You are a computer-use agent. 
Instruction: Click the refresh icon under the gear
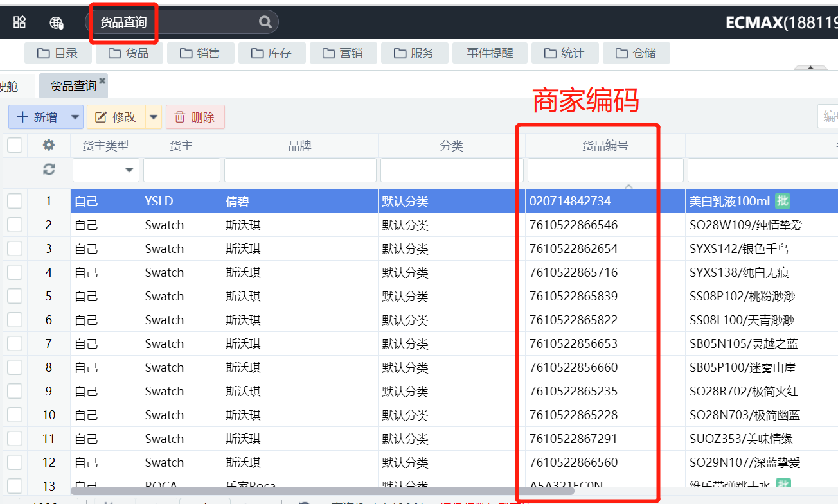(49, 169)
